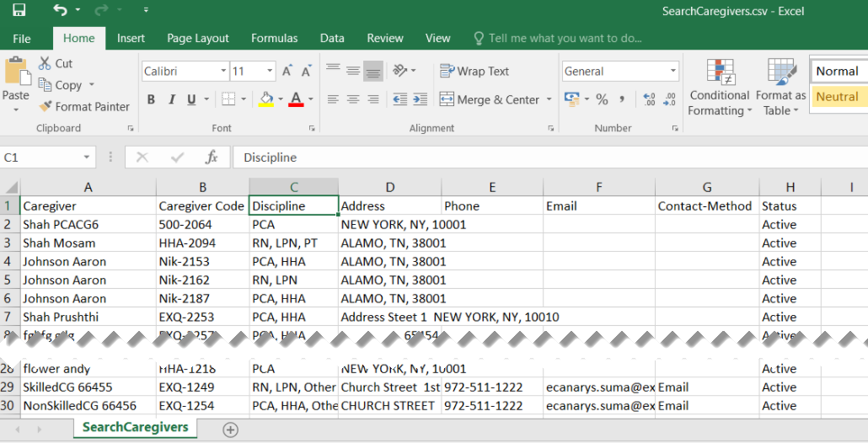Open the Calibri font name dropdown
This screenshot has width=868, height=443.
(x=223, y=72)
